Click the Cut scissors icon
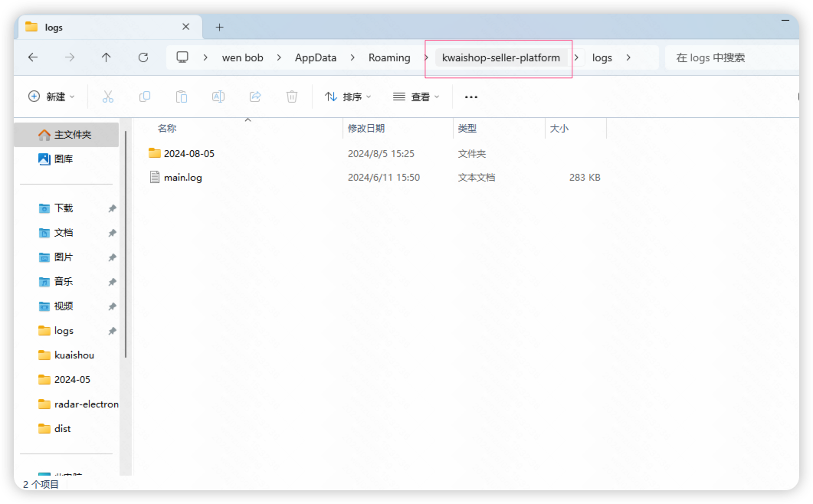 point(108,97)
